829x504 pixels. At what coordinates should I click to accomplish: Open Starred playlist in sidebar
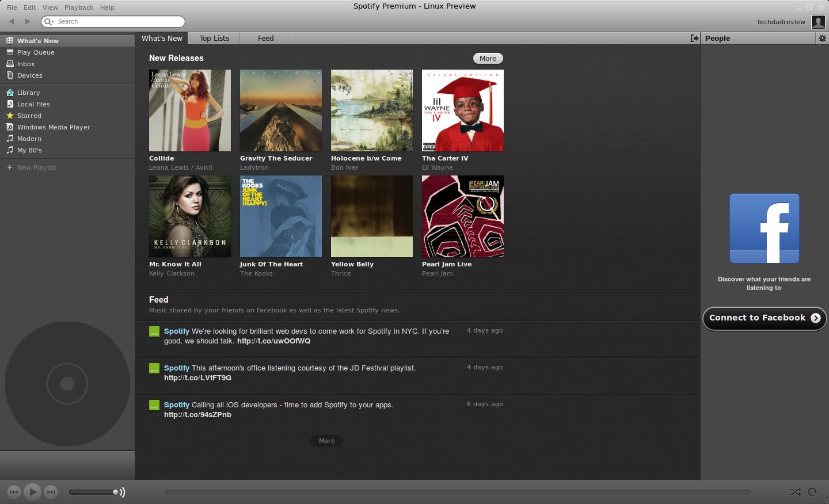pyautogui.click(x=67, y=116)
